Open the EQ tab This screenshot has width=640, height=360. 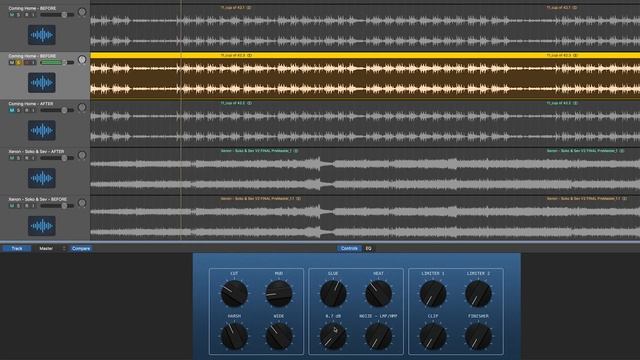point(369,248)
